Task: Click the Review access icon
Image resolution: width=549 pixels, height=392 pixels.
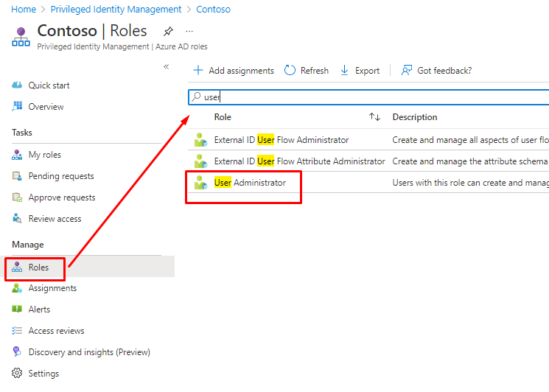Action: (18, 219)
